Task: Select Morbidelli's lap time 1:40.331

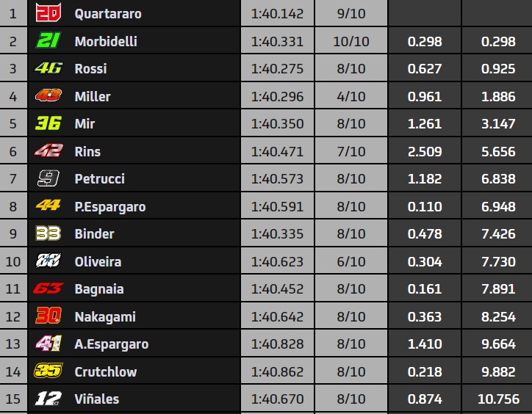Action: tap(277, 41)
